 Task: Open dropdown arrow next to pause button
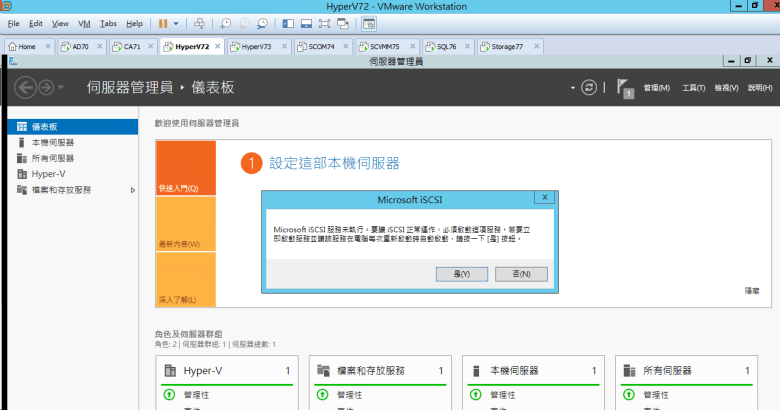tap(177, 22)
